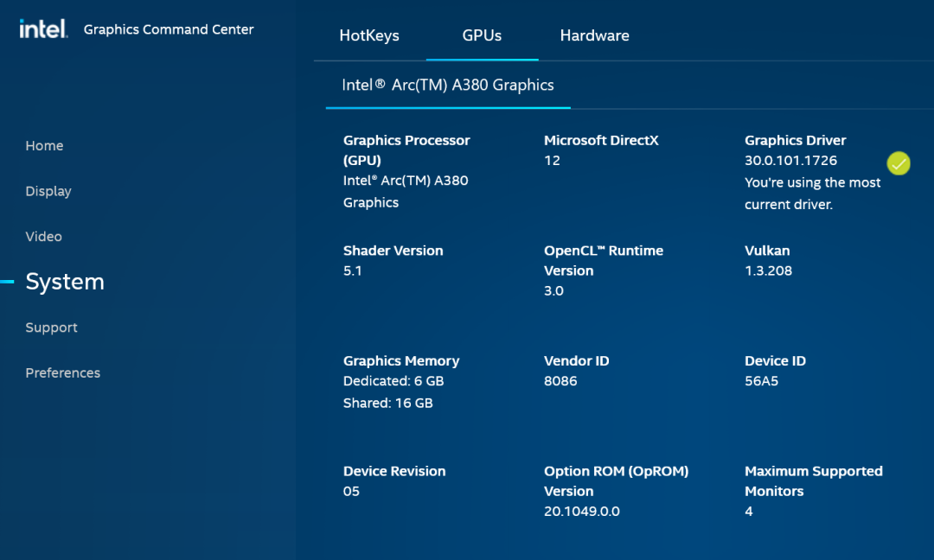Screen dimensions: 934x560
Task: Click Vulkan version 1.3.208
Action: click(x=769, y=270)
